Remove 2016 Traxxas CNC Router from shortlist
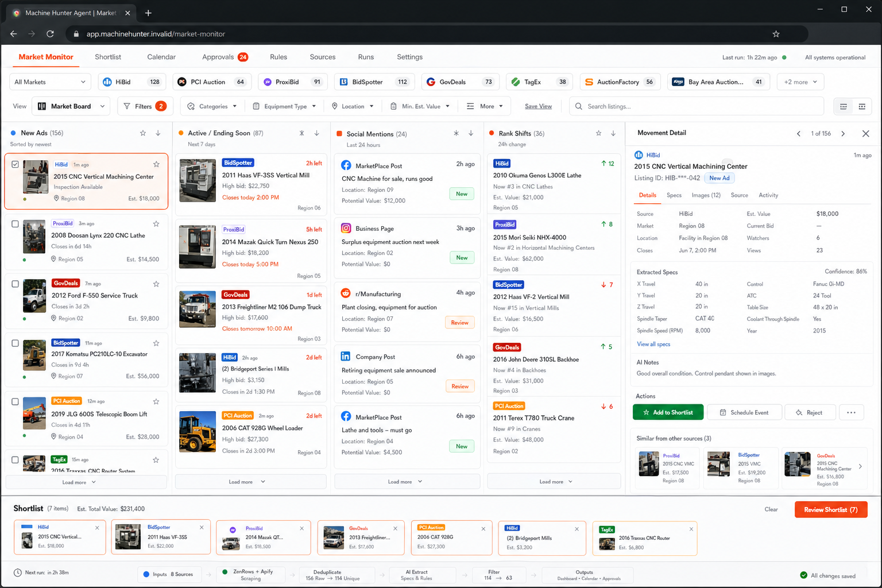Viewport: 882px width, 588px height. pos(691,529)
